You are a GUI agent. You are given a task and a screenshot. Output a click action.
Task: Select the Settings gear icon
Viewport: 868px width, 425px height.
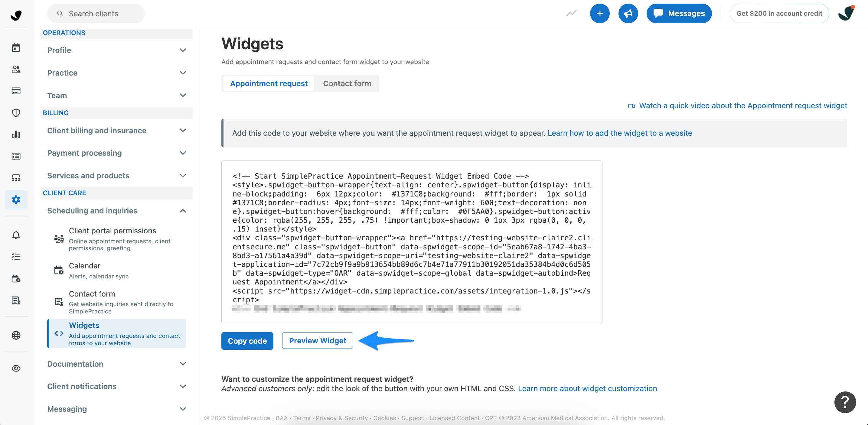[16, 200]
